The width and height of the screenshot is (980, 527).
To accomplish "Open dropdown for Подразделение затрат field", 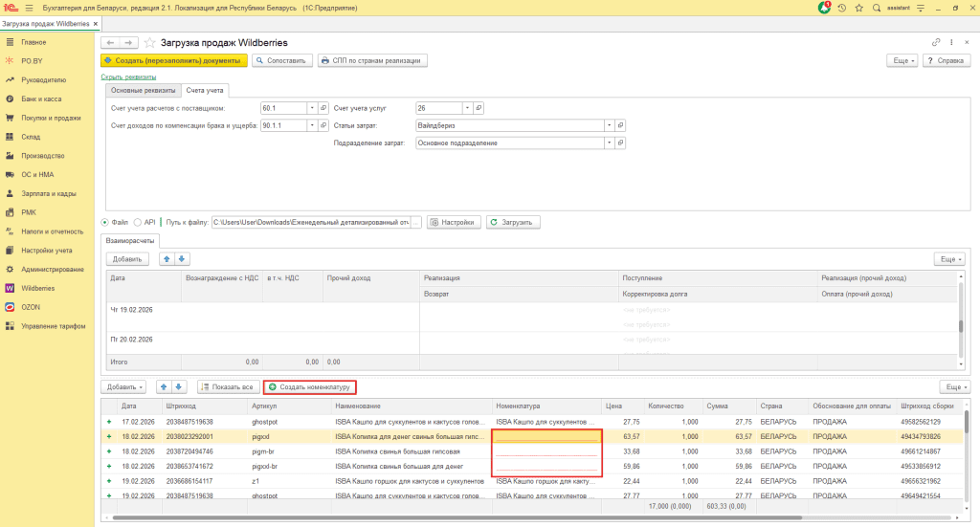I will 609,143.
